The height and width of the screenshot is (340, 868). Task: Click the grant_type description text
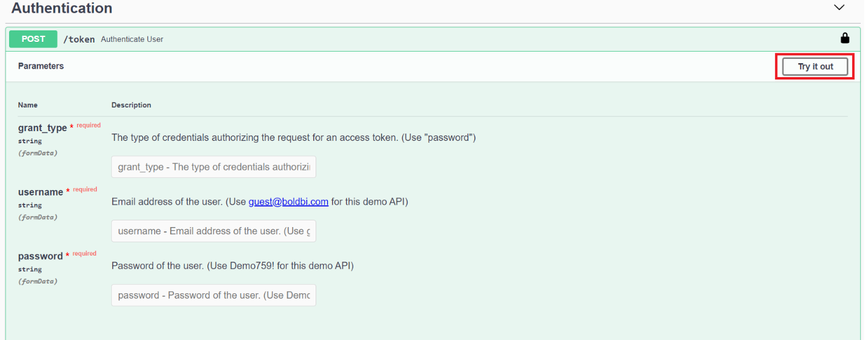[293, 138]
